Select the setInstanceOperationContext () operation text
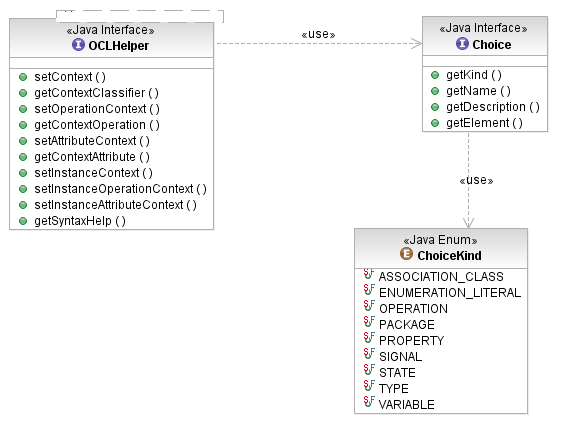The width and height of the screenshot is (561, 425). tap(120, 189)
